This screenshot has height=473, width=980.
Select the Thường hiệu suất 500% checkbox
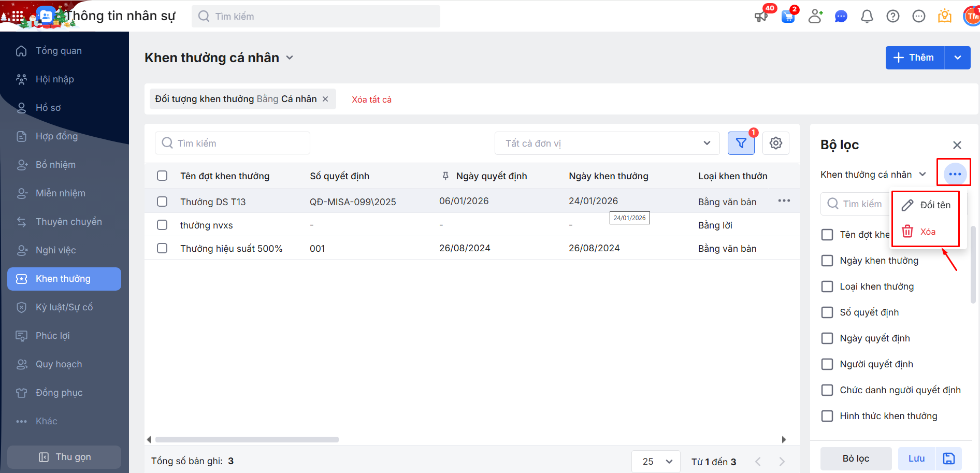[162, 248]
